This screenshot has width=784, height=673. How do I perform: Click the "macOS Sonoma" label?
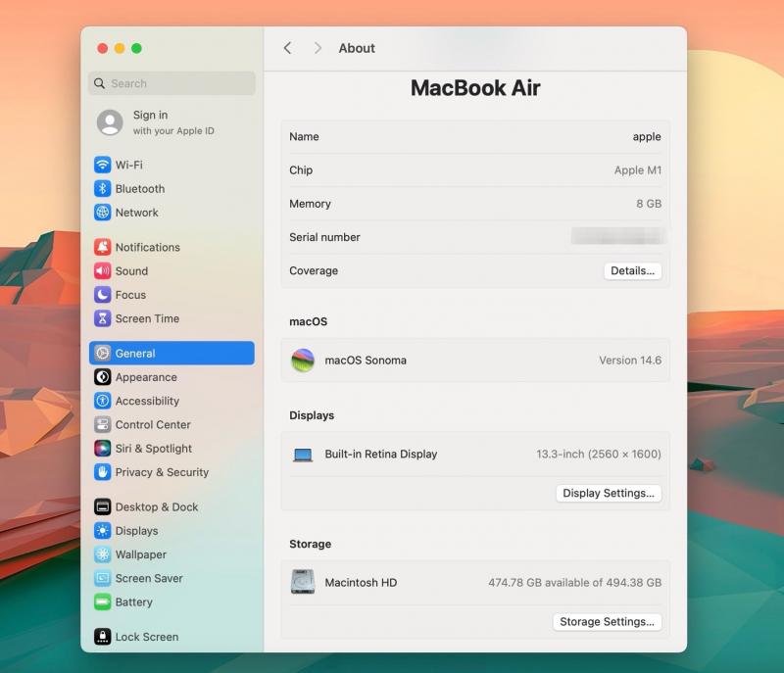click(x=366, y=361)
